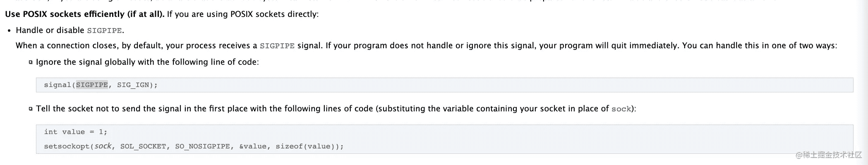Click the bold "Use POSIX sockets efficiently" heading

click(84, 14)
